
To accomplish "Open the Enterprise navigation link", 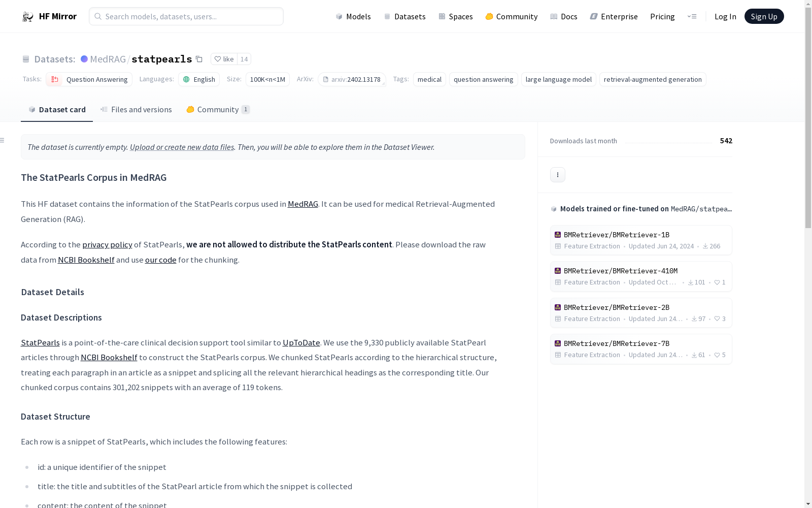I will (614, 16).
